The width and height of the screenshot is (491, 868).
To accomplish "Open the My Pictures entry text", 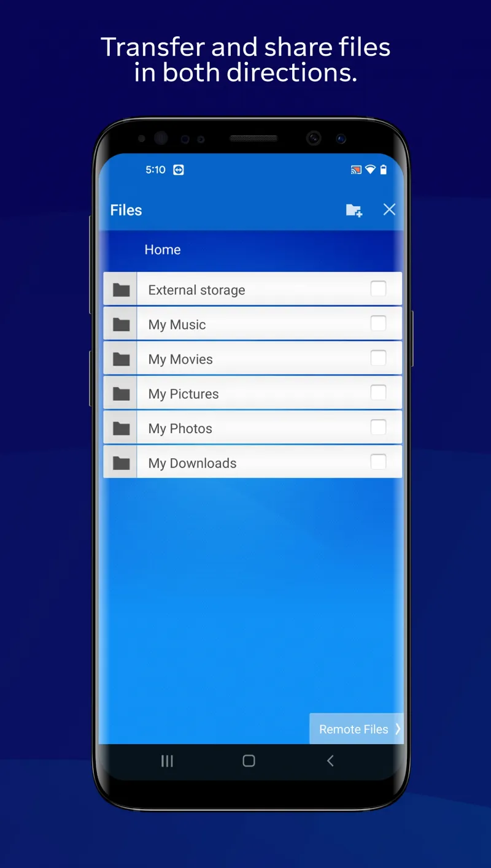I will point(184,394).
